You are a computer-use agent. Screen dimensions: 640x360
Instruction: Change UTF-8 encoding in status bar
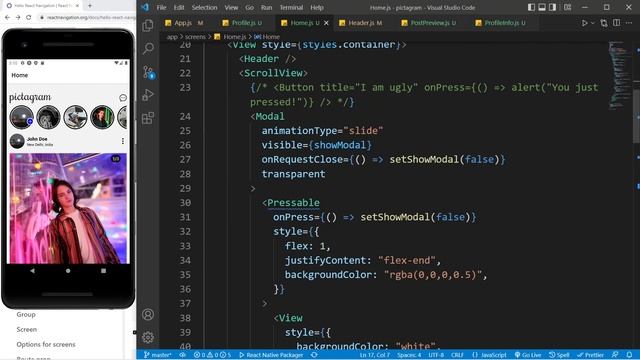(436, 355)
